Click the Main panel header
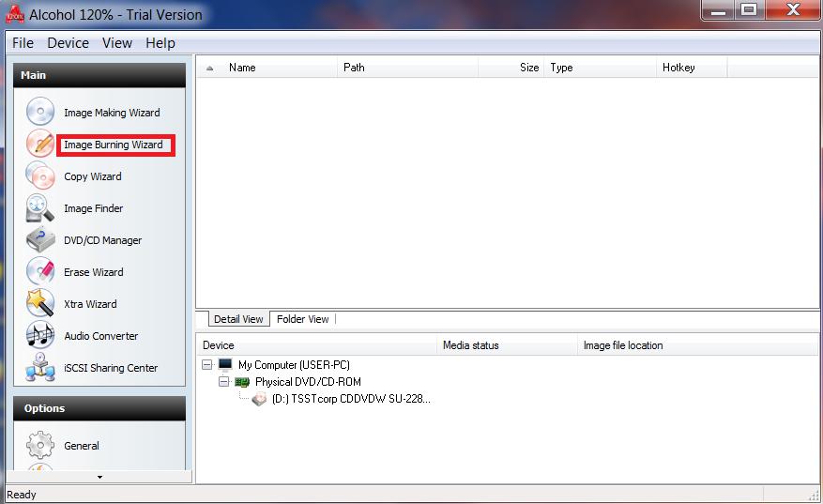The width and height of the screenshot is (823, 504). click(x=99, y=75)
